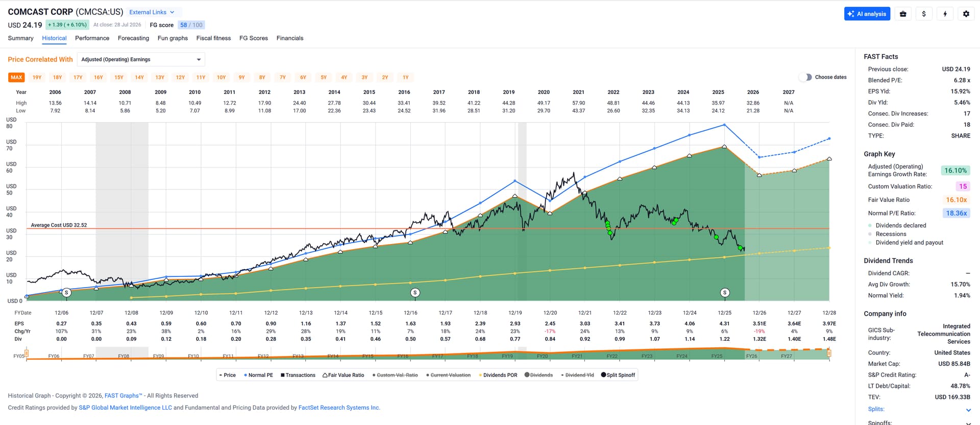Set chart range to 10Y
The image size is (980, 425).
coord(221,77)
